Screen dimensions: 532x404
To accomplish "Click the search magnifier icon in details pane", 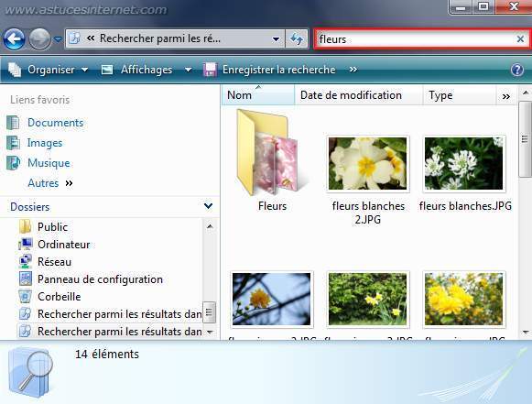I will pos(30,373).
